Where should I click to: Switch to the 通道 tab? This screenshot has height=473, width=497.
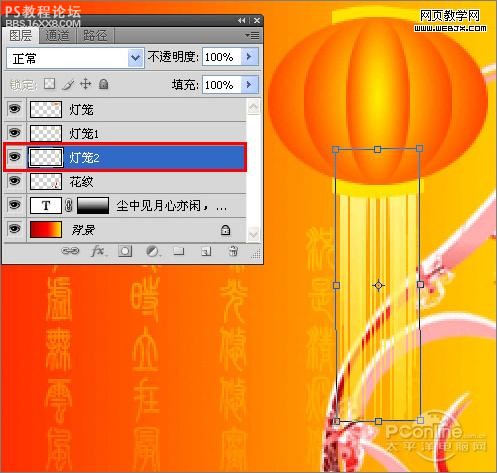[58, 35]
